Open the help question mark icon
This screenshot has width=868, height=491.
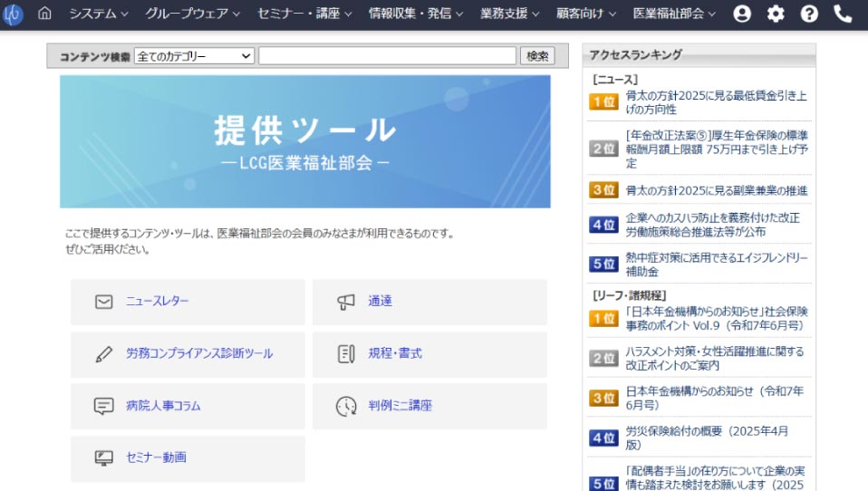pyautogui.click(x=809, y=14)
